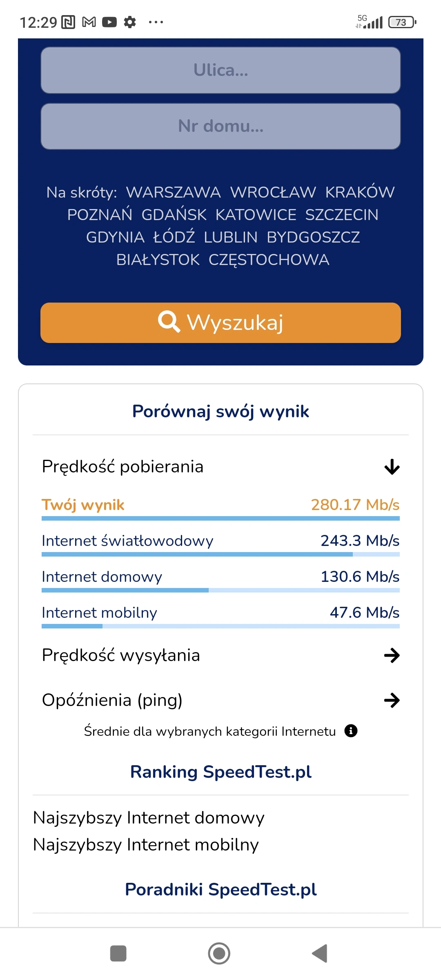The image size is (441, 980).
Task: Choose the CZĘSTOCHOWA city shortcut
Action: pyautogui.click(x=269, y=260)
